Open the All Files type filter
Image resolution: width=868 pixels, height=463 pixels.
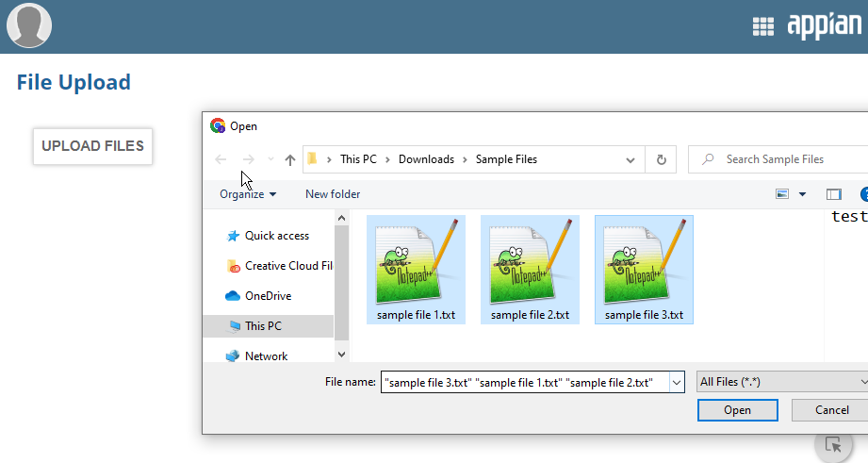[781, 382]
